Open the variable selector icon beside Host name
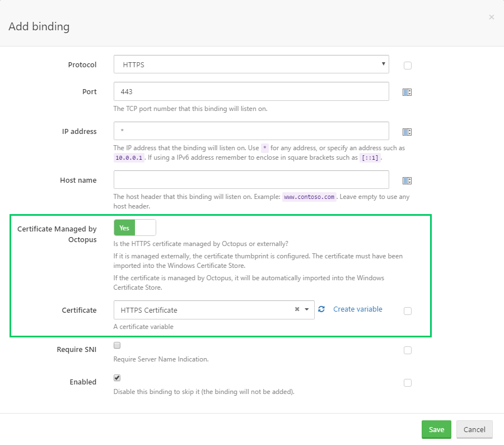 tap(407, 179)
